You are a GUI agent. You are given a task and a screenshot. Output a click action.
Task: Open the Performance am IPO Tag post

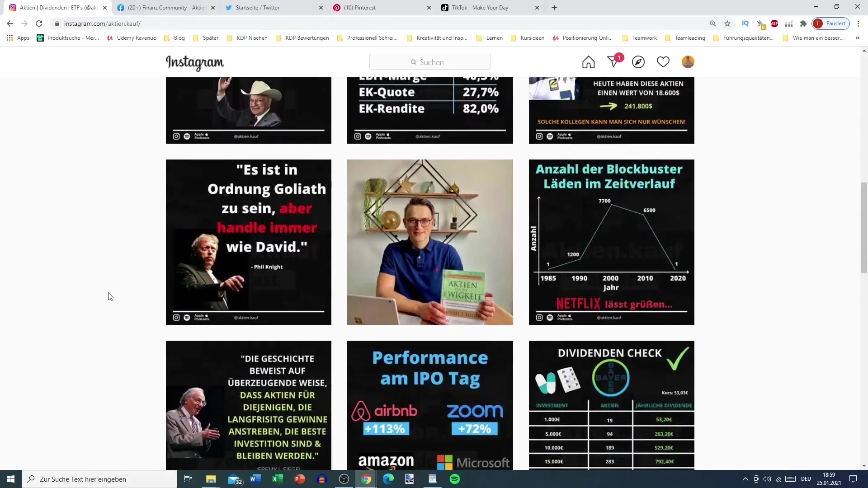tap(430, 405)
